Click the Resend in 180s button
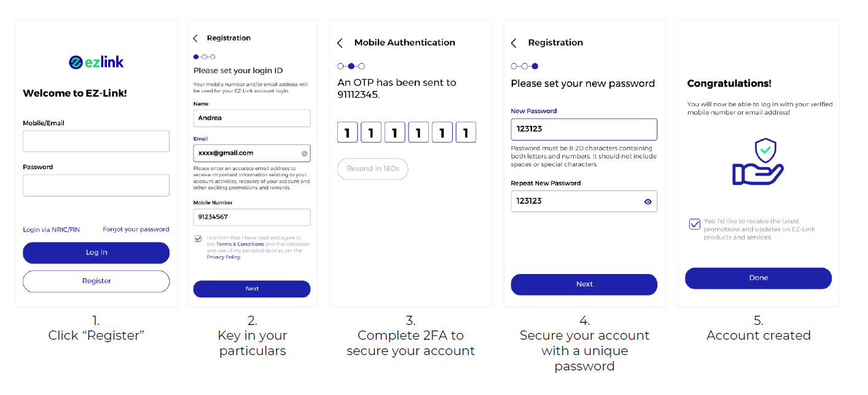Image resolution: width=868 pixels, height=395 pixels. click(x=373, y=169)
